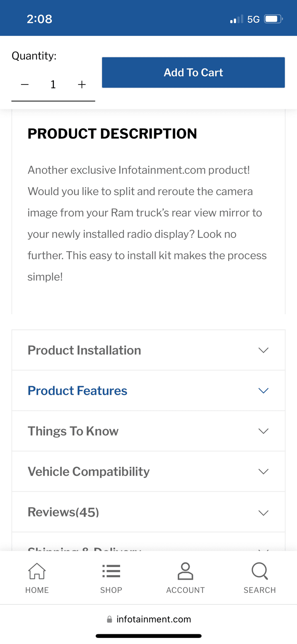This screenshot has width=297, height=644.
Task: Increase quantity with the plus icon
Action: coord(82,85)
